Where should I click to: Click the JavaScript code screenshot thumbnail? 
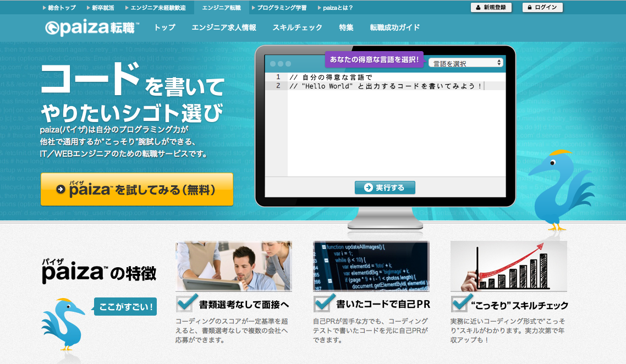(371, 266)
